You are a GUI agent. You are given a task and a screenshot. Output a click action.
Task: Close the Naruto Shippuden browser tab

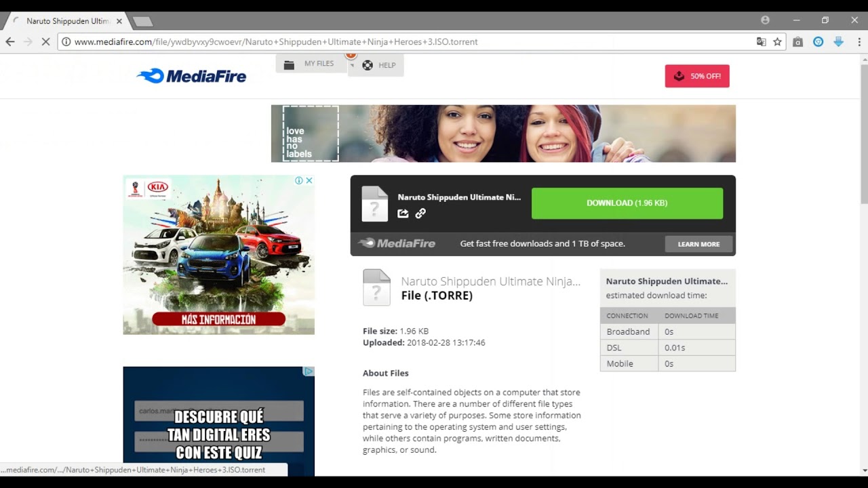pyautogui.click(x=119, y=21)
